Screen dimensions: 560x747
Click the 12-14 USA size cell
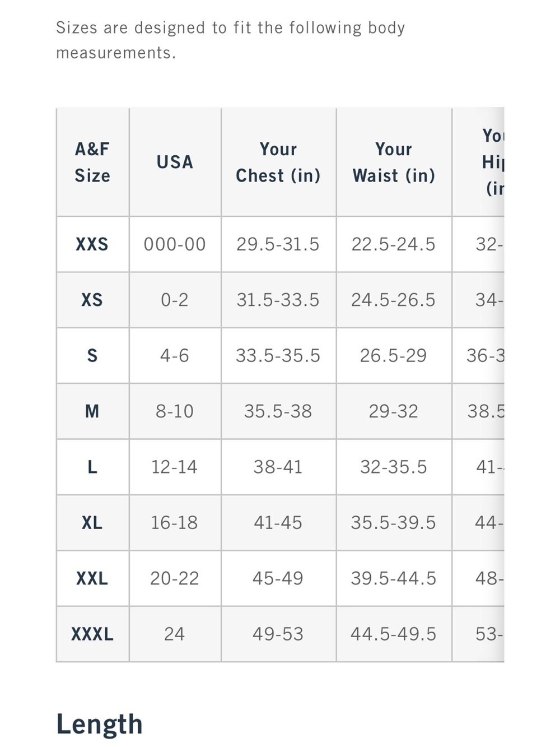[175, 467]
